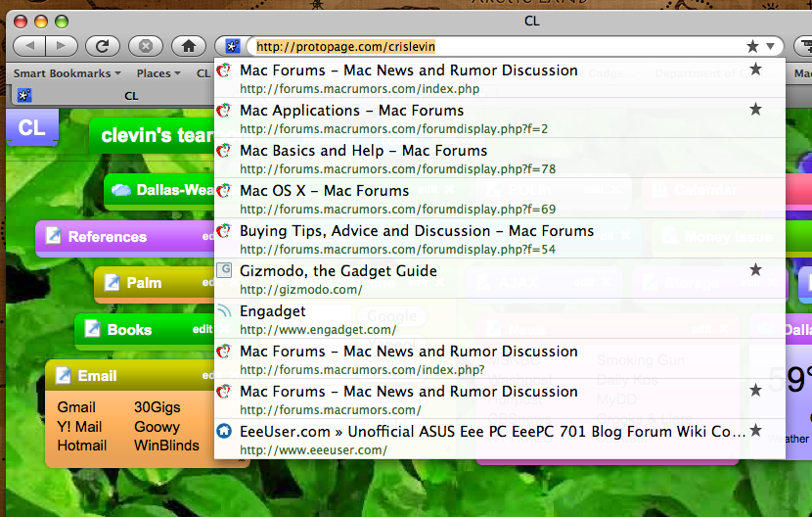Open the Y! Mail link
Viewport: 812px width, 517px height.
79,427
